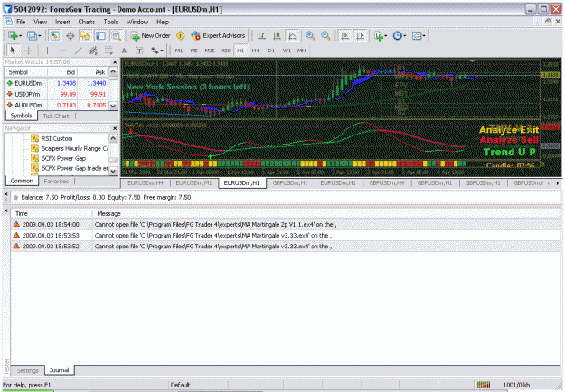This screenshot has width=565, height=392.
Task: Switch to M1 timeframe
Action: pos(179,51)
